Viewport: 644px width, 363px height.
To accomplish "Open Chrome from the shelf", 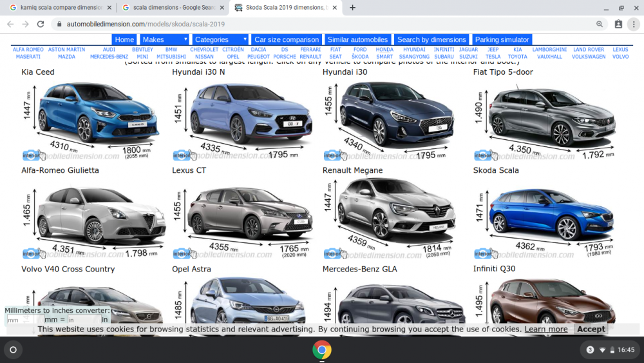I will click(322, 350).
